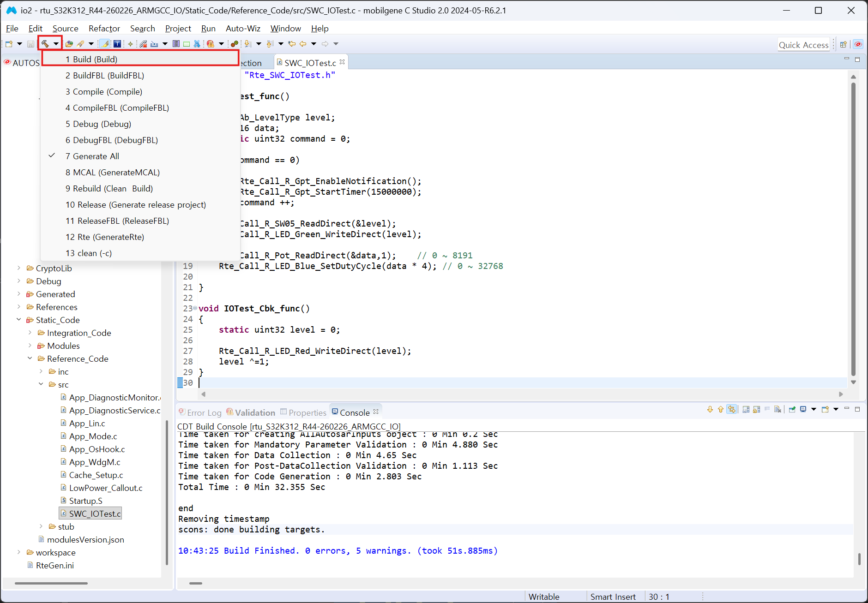This screenshot has width=868, height=603.
Task: Toggle Scroll Lock in the Console toolbar
Action: pos(756,409)
